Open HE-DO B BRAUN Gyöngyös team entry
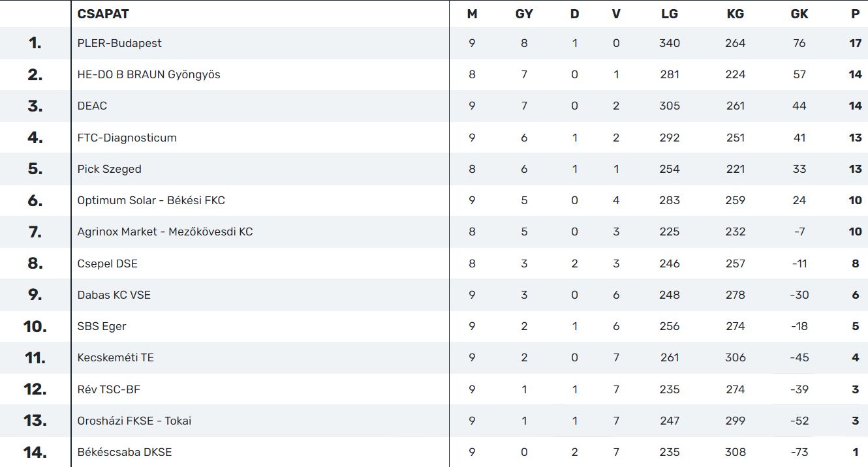This screenshot has height=467, width=868. click(149, 74)
